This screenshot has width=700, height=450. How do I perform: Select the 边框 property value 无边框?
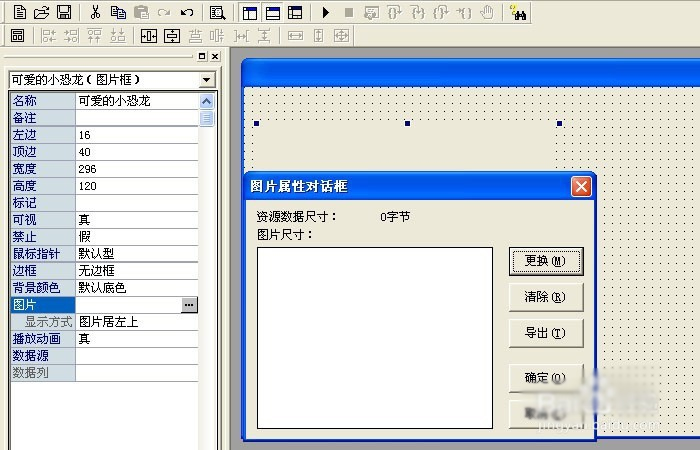136,270
